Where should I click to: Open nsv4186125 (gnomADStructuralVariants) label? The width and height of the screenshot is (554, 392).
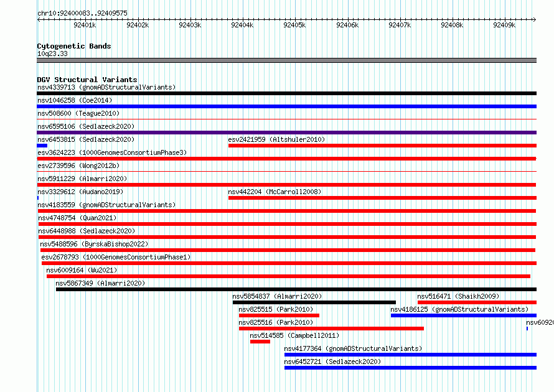pos(459,309)
